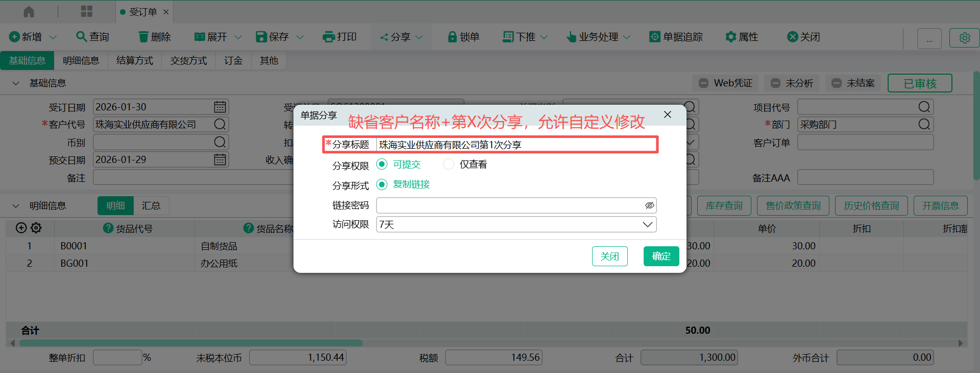Image resolution: width=980 pixels, height=373 pixels.
Task: Select the 仅查看 radio option
Action: click(x=449, y=165)
